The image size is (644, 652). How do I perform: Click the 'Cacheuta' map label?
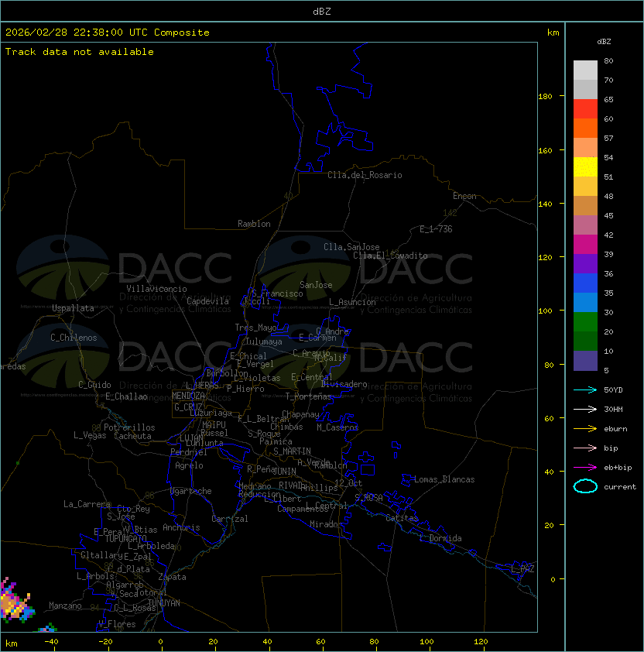pos(132,436)
